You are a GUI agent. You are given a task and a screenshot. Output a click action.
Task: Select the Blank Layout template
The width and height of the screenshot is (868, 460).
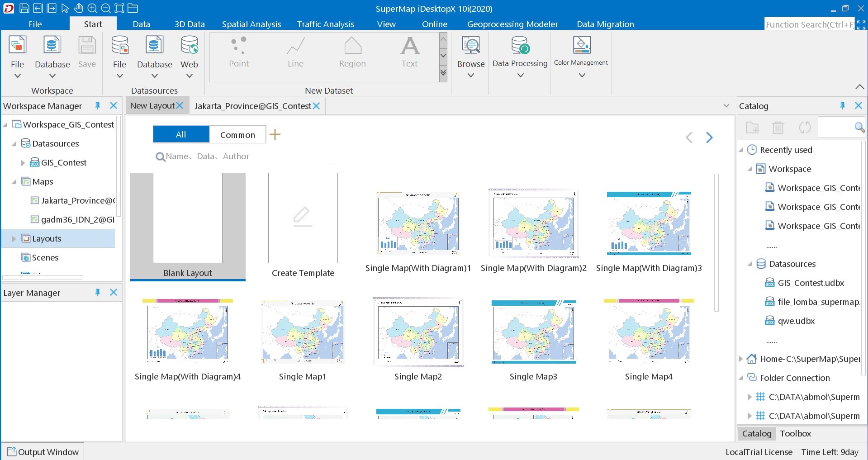(188, 226)
